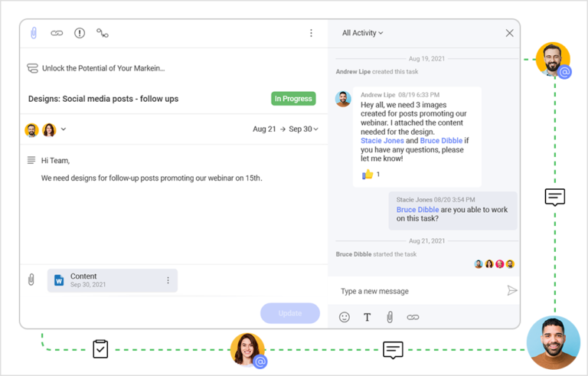Click the thumbs up reaction on Andrew's message

367,174
